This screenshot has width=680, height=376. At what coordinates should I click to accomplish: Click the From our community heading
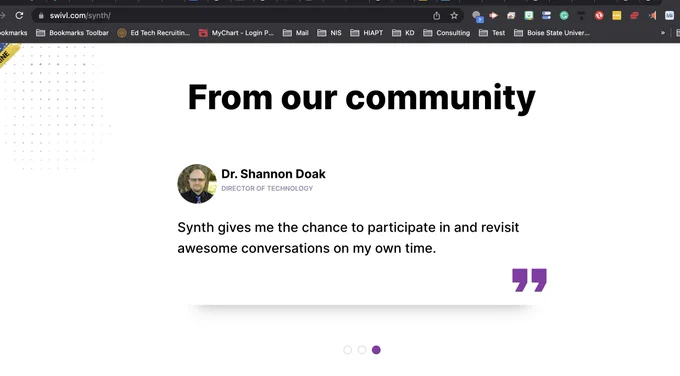[361, 98]
